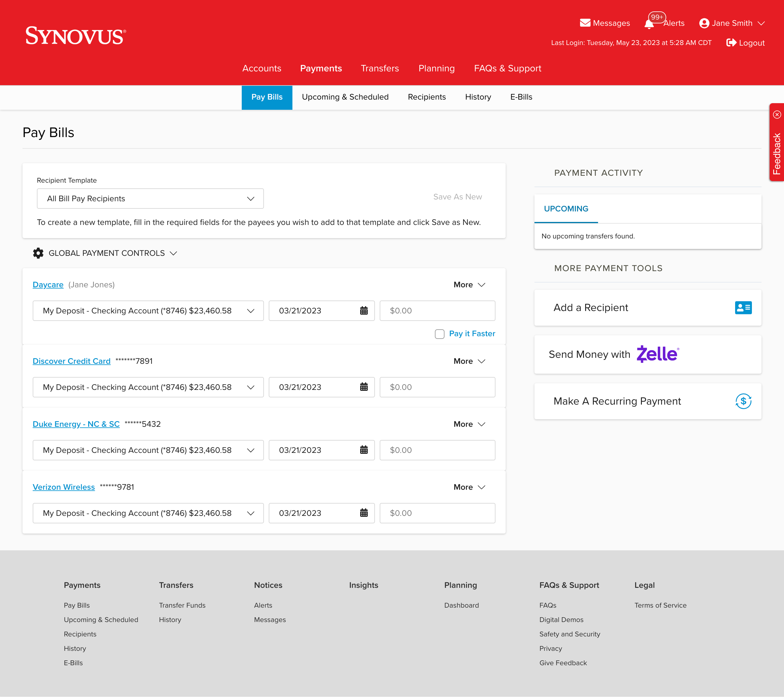
Task: Open the Transfers main menu
Action: [x=380, y=68]
